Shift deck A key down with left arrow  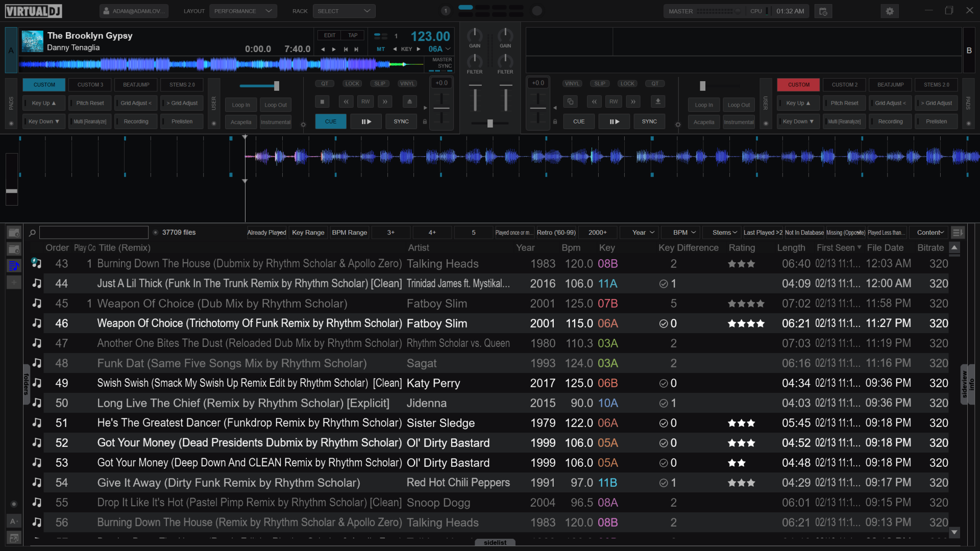click(395, 49)
